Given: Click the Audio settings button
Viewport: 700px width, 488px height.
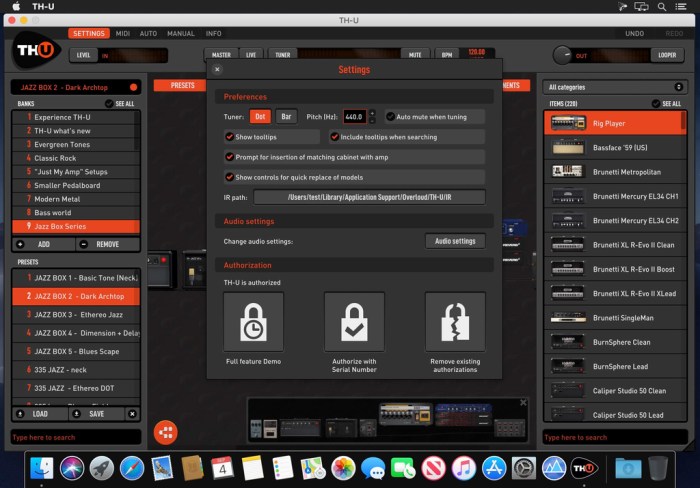Looking at the screenshot, I should pyautogui.click(x=455, y=241).
